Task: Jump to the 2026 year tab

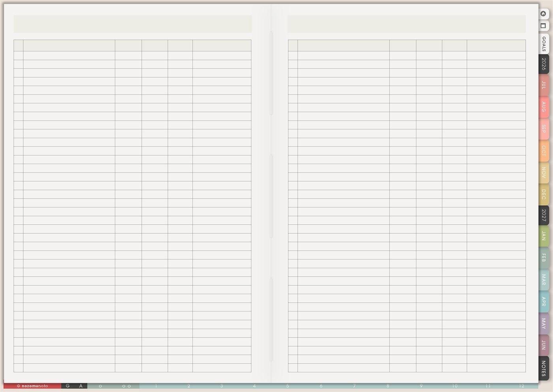Action: (x=544, y=64)
